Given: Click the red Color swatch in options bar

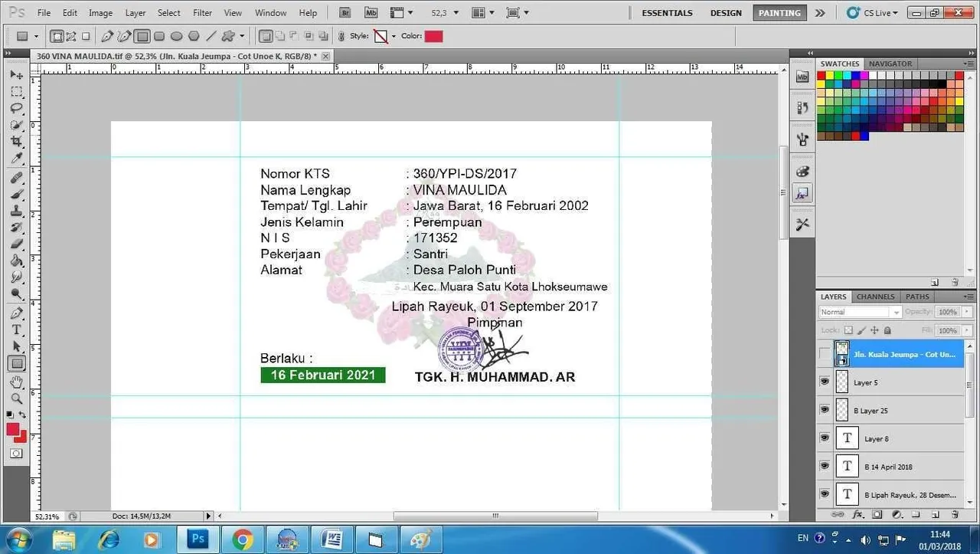Looking at the screenshot, I should pyautogui.click(x=433, y=36).
